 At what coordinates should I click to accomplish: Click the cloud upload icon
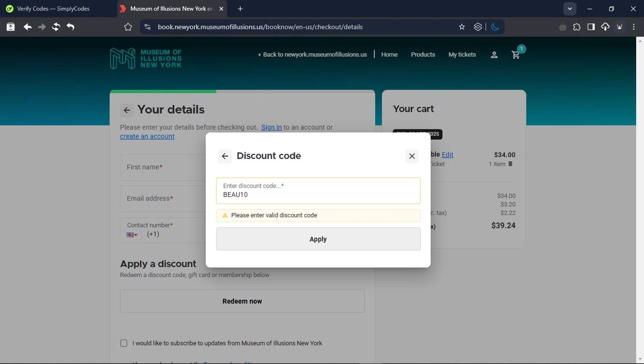coord(605,27)
